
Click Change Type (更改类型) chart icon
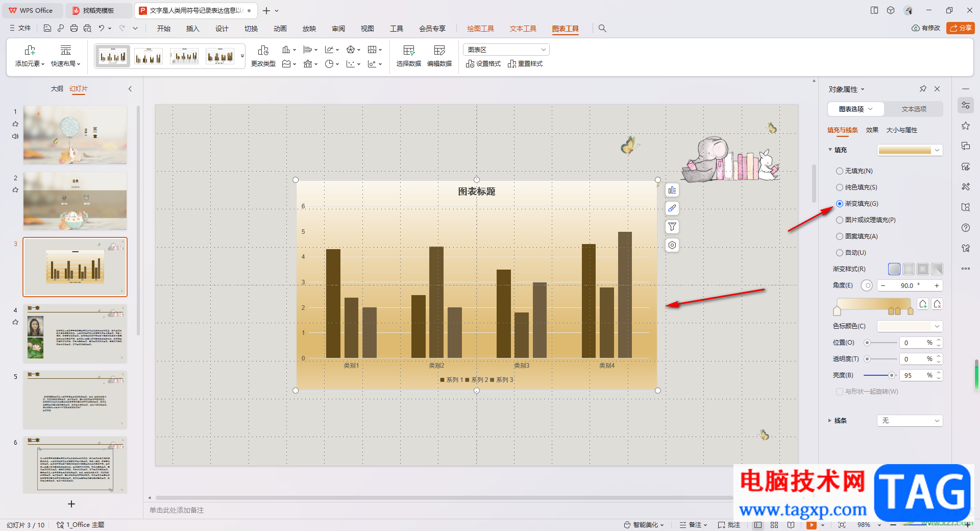pos(263,51)
